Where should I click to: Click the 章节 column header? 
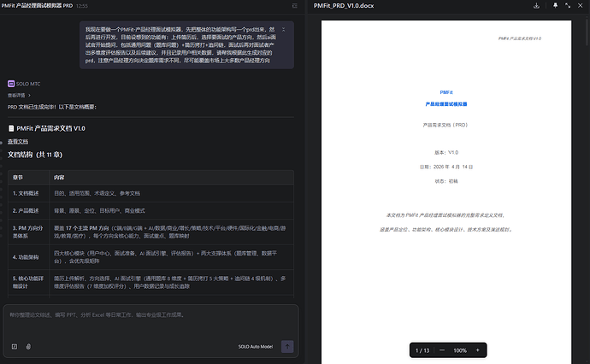[28, 178]
